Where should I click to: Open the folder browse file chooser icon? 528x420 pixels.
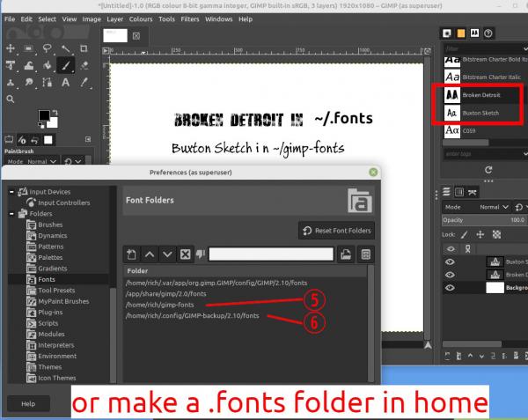[346, 254]
